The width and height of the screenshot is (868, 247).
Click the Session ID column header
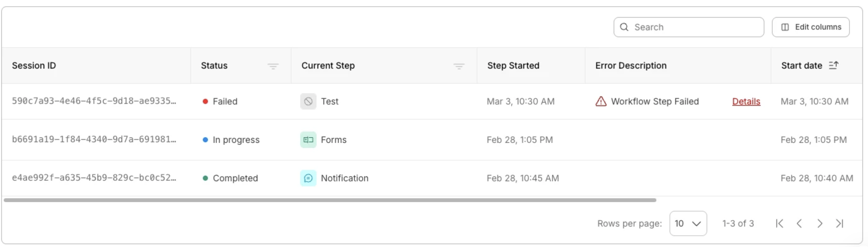tap(34, 66)
